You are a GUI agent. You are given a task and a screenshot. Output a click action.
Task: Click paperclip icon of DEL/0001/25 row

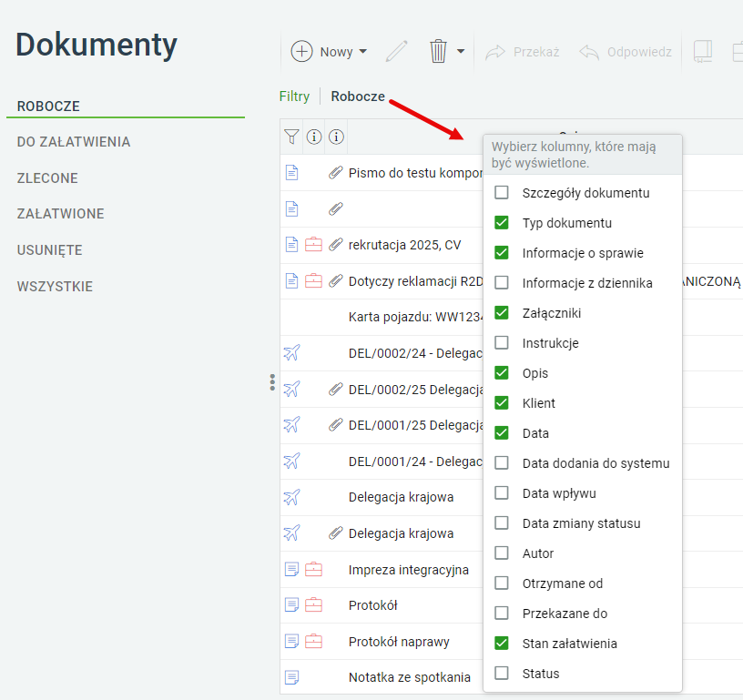[x=335, y=425]
